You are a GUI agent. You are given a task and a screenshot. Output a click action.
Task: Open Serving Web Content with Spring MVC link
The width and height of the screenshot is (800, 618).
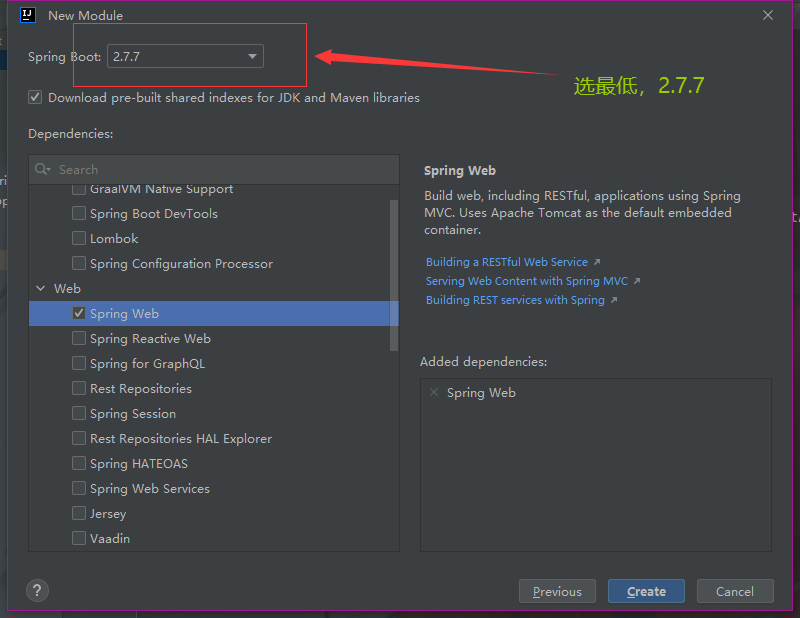pos(527,281)
